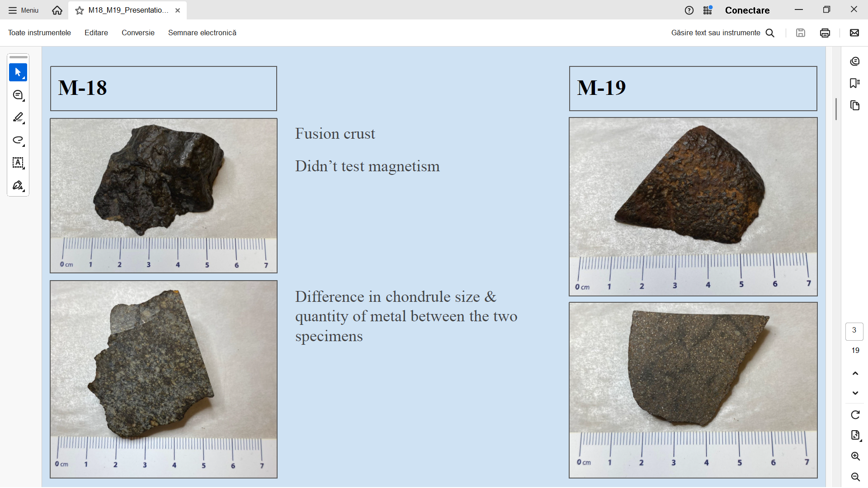This screenshot has height=488, width=868.
Task: Select the arrow selection tool
Action: point(18,72)
